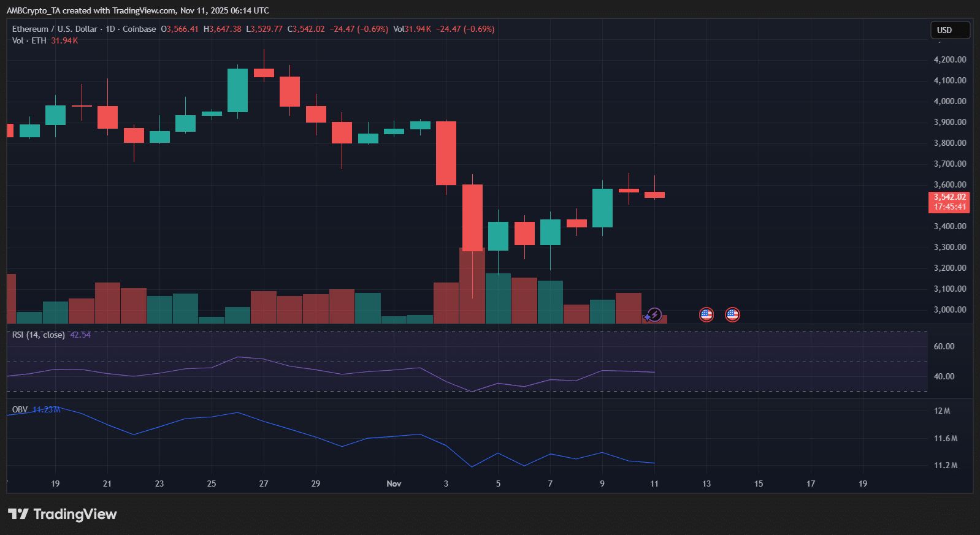Open the first US flag economic event
The width and height of the screenshot is (980, 535).
coord(706,315)
